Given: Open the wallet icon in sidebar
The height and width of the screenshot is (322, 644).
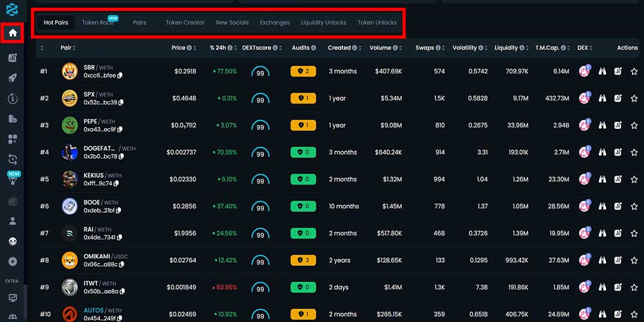Looking at the screenshot, I should 13,201.
